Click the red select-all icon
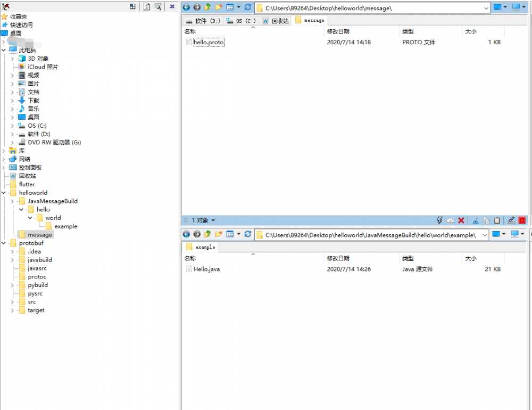532x410 pixels. click(522, 220)
